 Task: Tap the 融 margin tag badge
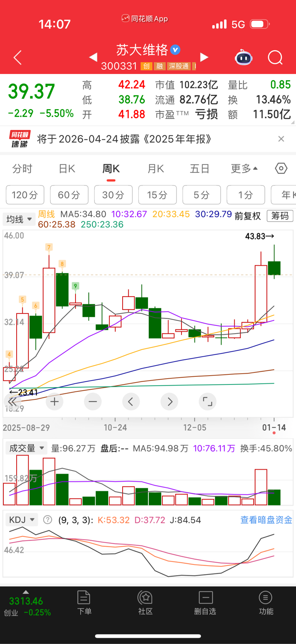(160, 66)
